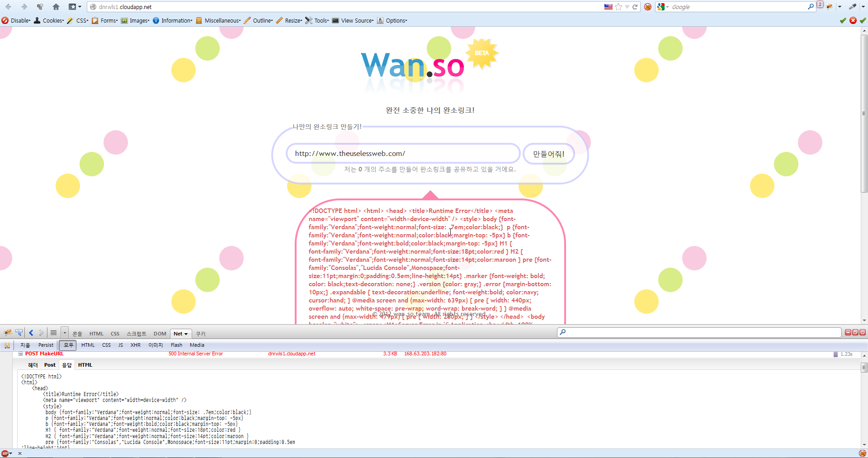Screen dimensions: 868x458
Task: Filter requests by XHR
Action: pyautogui.click(x=136, y=345)
